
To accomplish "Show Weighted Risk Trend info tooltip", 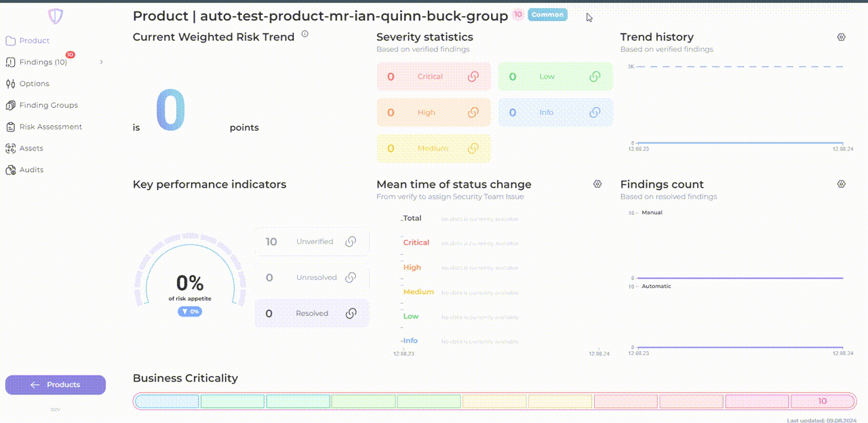I will point(305,34).
